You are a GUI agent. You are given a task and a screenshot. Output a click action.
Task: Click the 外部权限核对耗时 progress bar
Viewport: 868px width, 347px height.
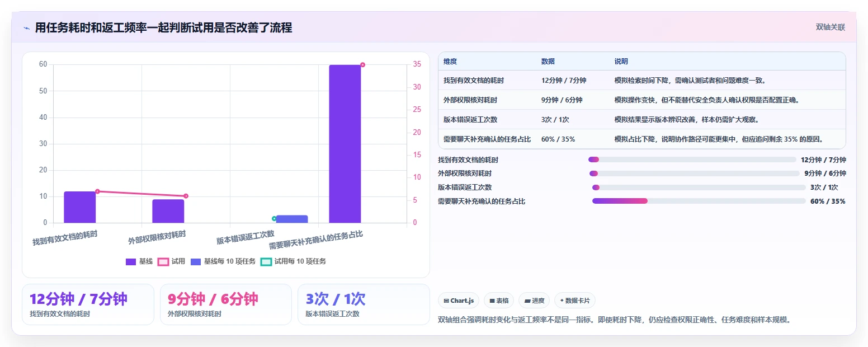[694, 173]
